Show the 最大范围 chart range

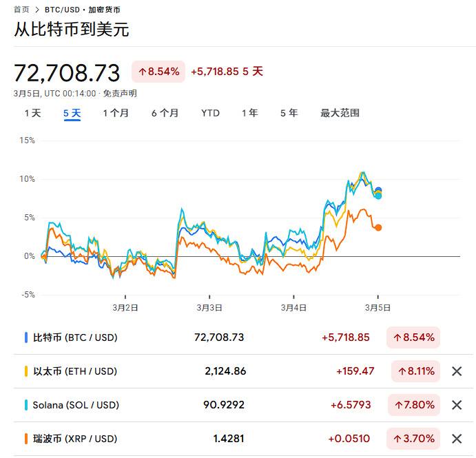click(x=340, y=113)
